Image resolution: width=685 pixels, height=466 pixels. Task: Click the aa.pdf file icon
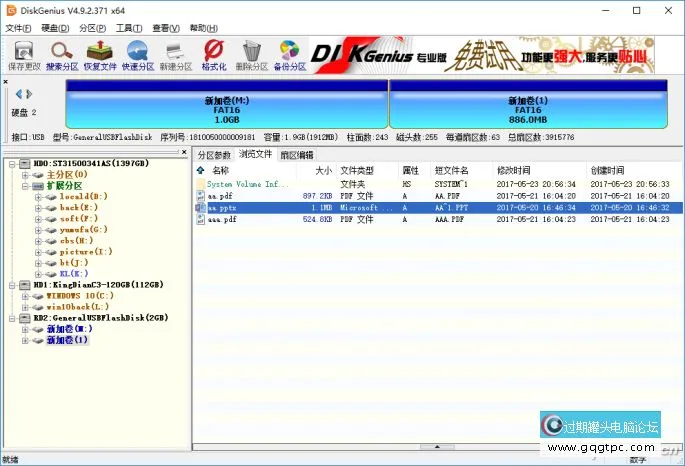point(201,196)
